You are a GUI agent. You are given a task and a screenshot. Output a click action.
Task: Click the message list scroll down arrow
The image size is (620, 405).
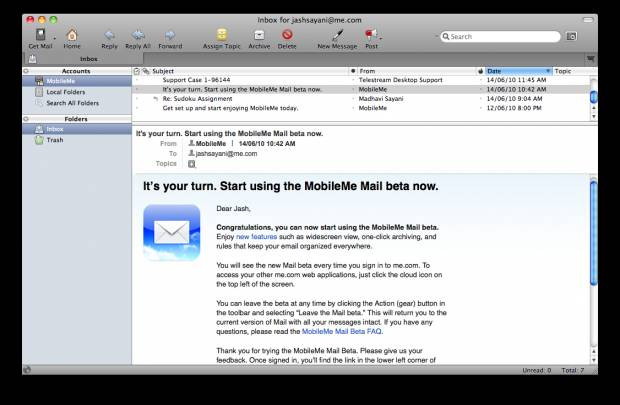(x=593, y=117)
